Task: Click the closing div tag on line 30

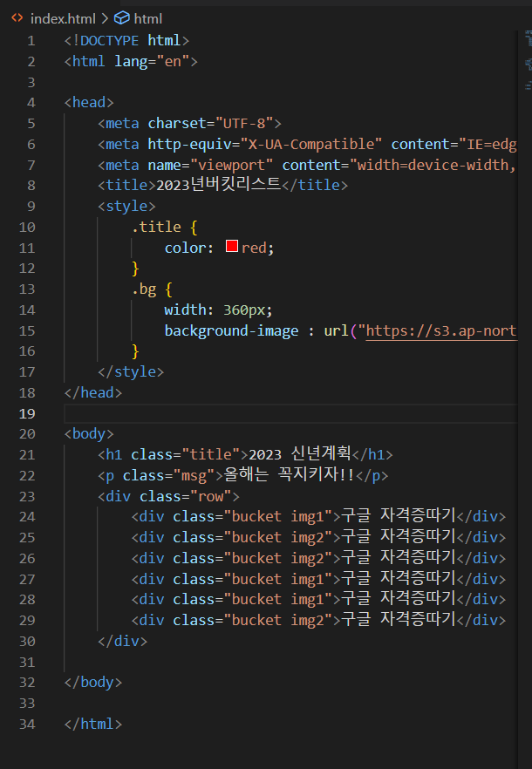Action: pyautogui.click(x=122, y=641)
